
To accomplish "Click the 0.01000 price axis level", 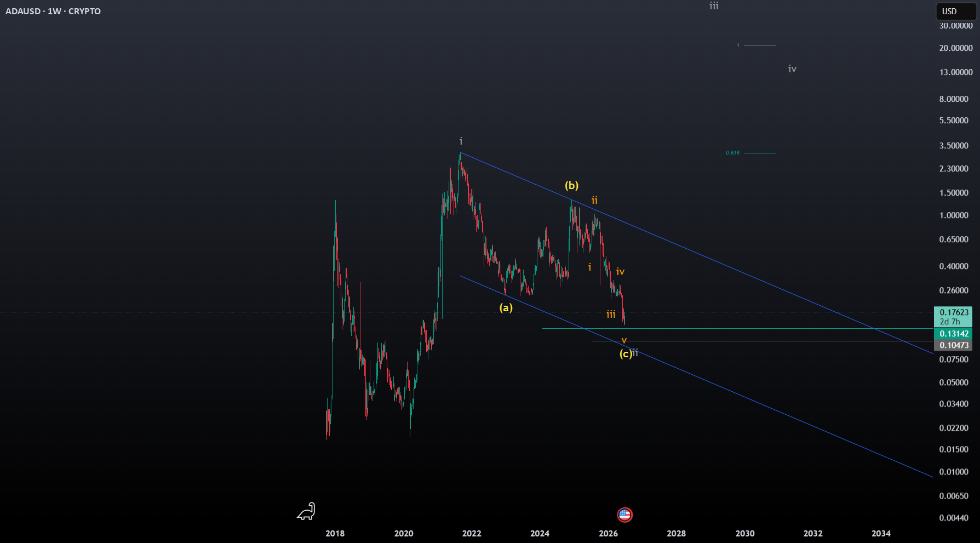I will click(954, 472).
